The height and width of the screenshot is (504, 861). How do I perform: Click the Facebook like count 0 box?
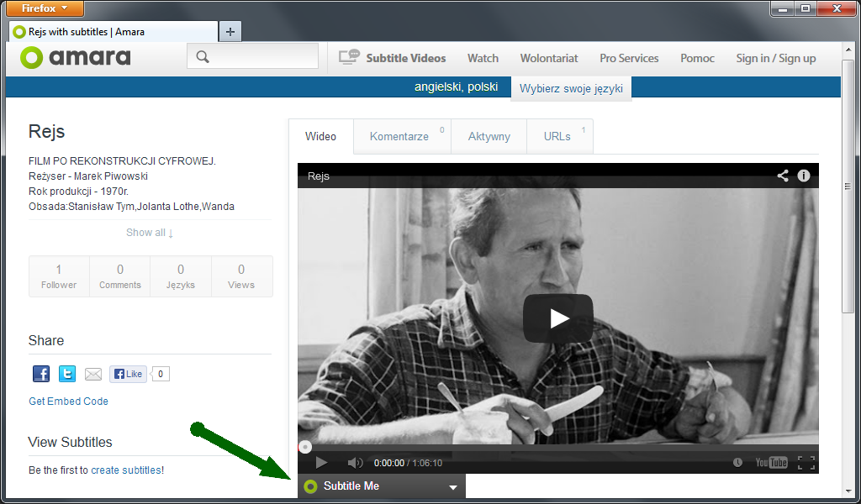161,374
